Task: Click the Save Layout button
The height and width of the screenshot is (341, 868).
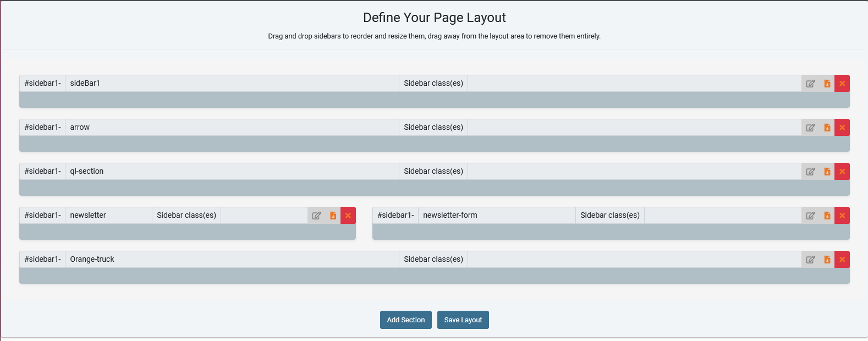Action: tap(463, 320)
